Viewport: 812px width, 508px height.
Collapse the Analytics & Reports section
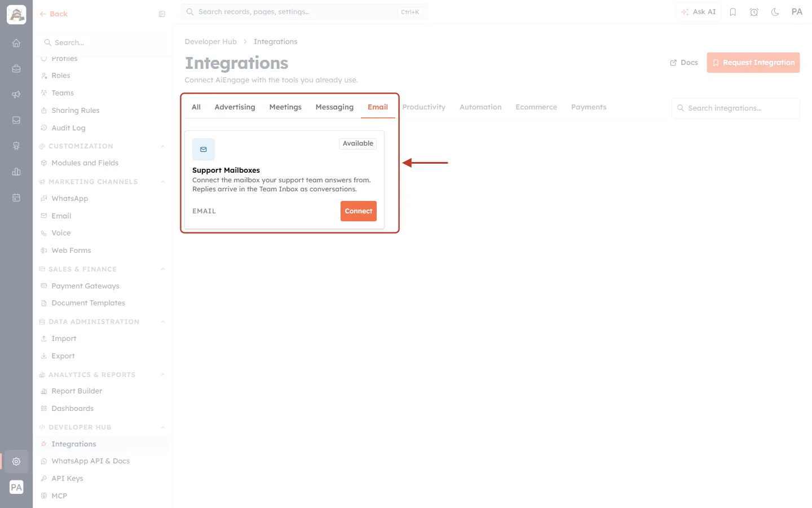click(163, 375)
